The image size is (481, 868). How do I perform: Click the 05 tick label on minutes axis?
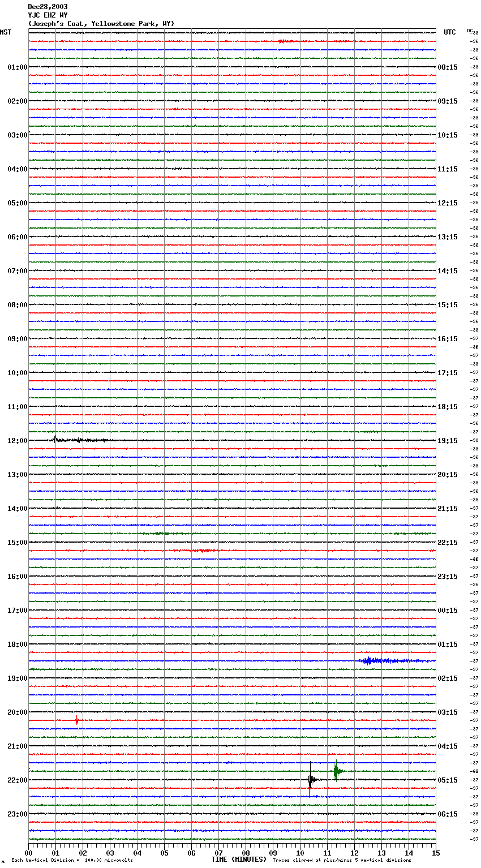pyautogui.click(x=164, y=853)
